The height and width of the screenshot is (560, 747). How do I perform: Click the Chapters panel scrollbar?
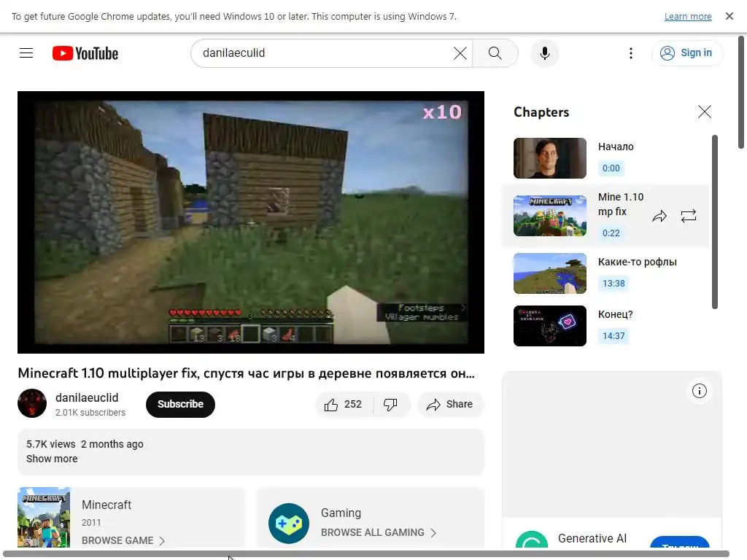pyautogui.click(x=715, y=222)
